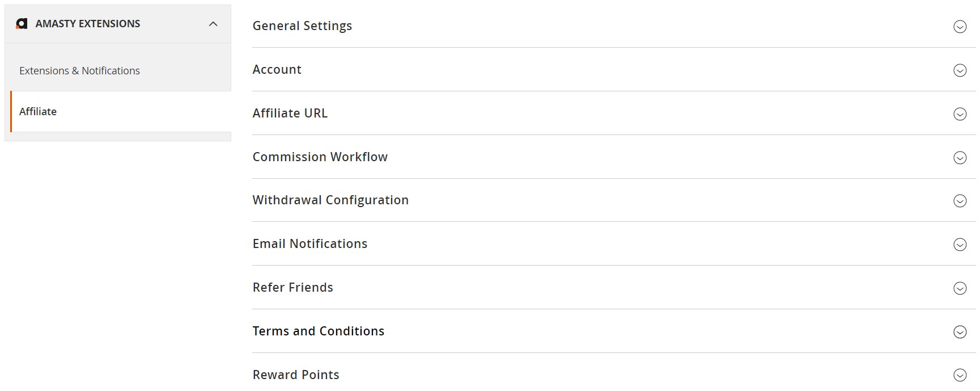Click the Email Notifications circle-arrow icon
980x391 pixels.
(960, 245)
